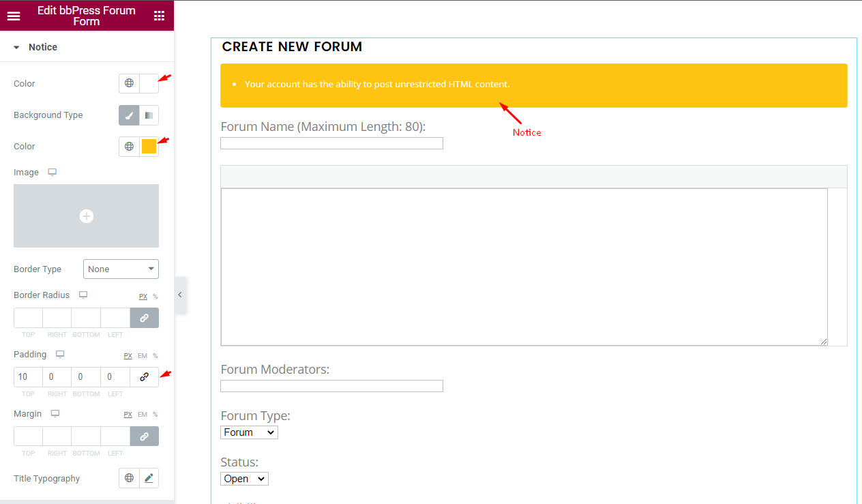Click the globe icon beside Notice text Color
862x504 pixels.
point(129,83)
